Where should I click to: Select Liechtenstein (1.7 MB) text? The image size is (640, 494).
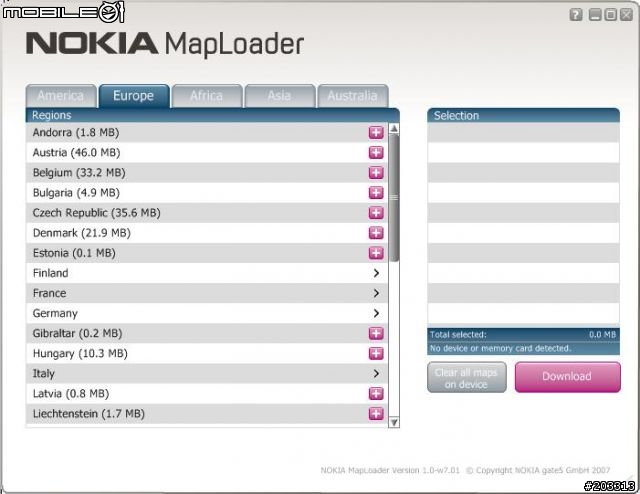tap(89, 414)
